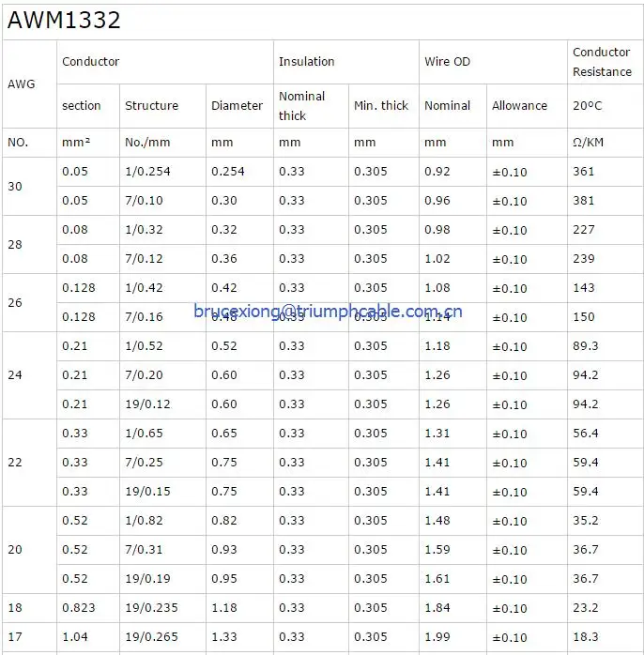Select the AWG 17 row label

15,637
